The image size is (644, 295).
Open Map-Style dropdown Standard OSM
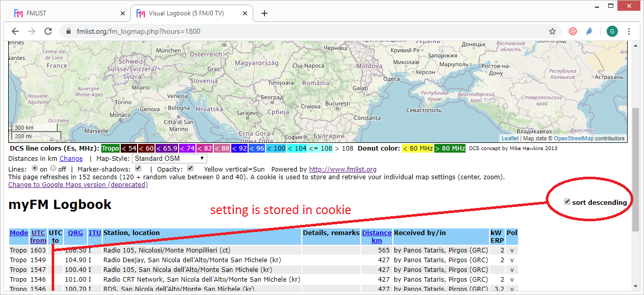point(169,159)
